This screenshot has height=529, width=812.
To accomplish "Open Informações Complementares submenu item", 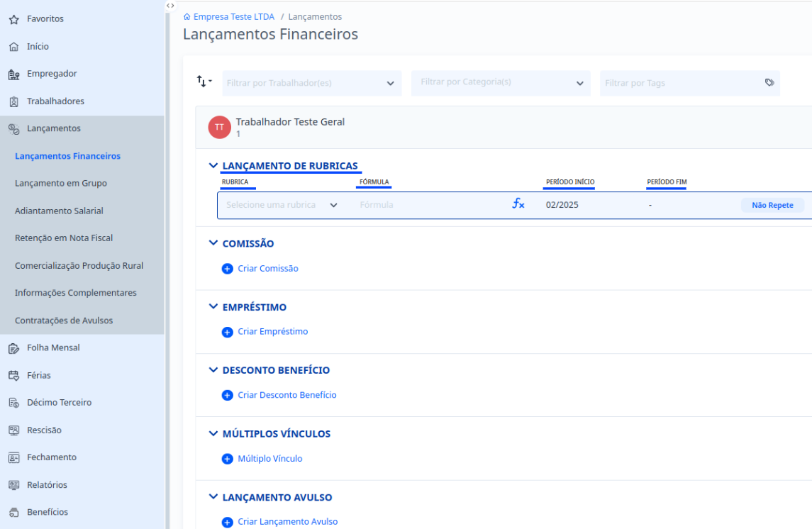I will pos(76,293).
